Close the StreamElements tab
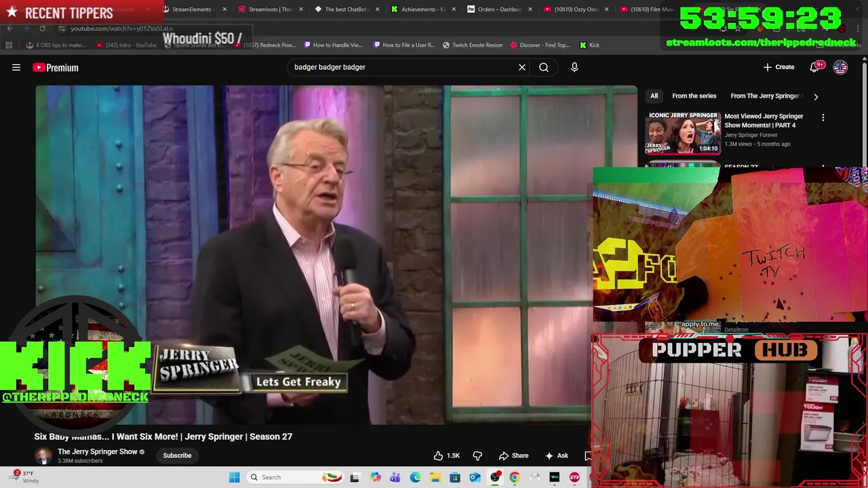 (x=224, y=9)
